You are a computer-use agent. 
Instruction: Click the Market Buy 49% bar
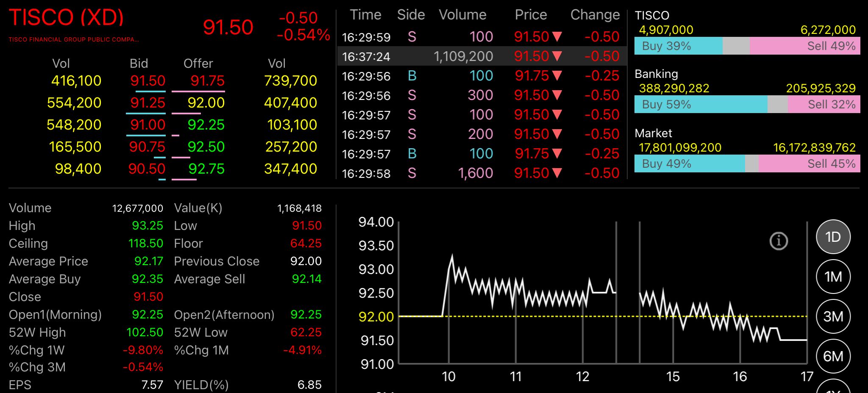click(690, 163)
